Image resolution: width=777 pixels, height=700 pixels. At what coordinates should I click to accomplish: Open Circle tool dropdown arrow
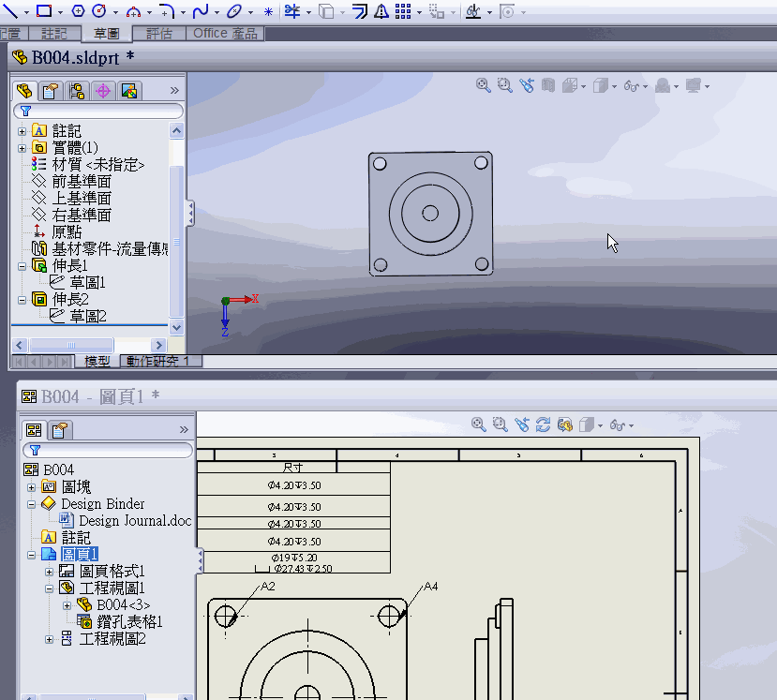pyautogui.click(x=115, y=12)
